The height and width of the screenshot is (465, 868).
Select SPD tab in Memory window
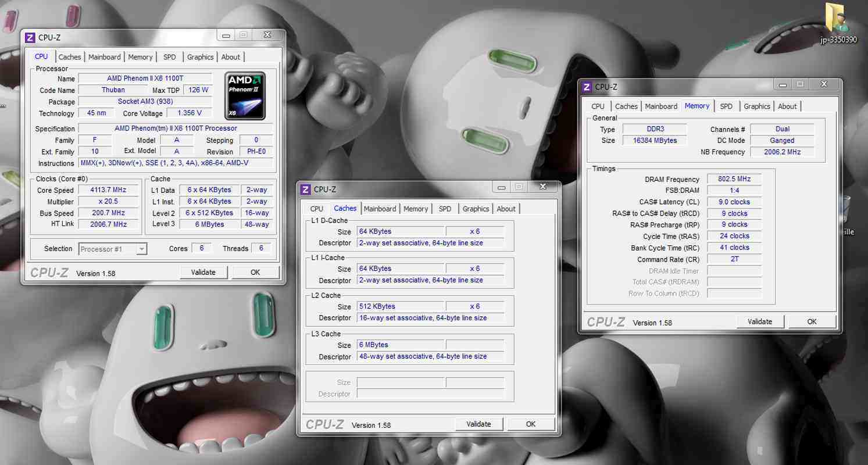coord(726,106)
